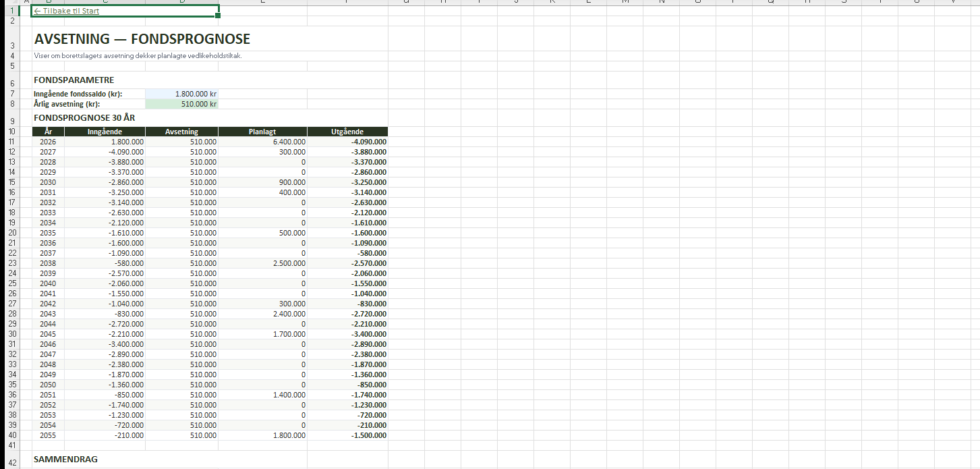This screenshot has width=980, height=469.
Task: Click row header 23
Action: coord(11,263)
